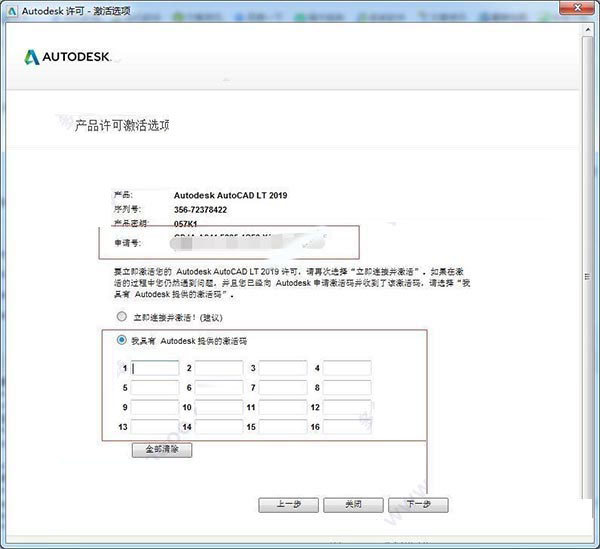This screenshot has height=549, width=600.
Task: Click the serial number 356-72378422
Action: pos(201,210)
